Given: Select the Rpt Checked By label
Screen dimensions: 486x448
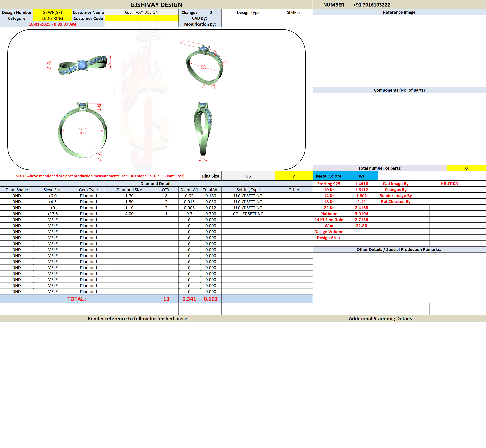Looking at the screenshot, I should 396,202.
